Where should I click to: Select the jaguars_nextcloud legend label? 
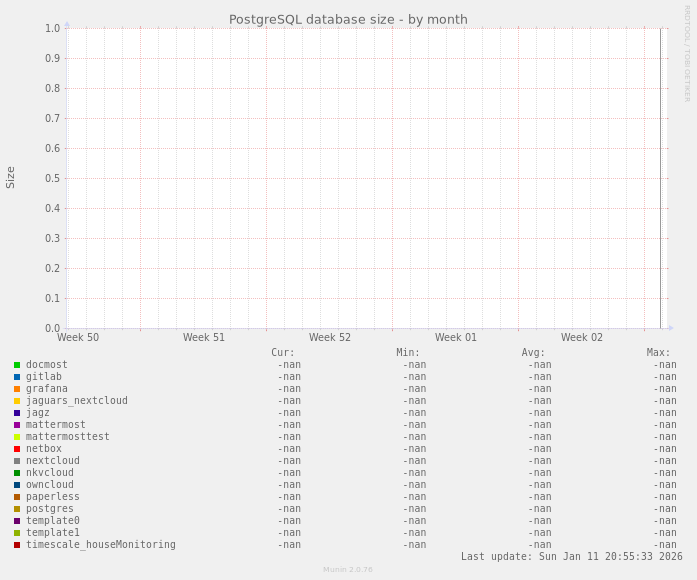pos(76,400)
